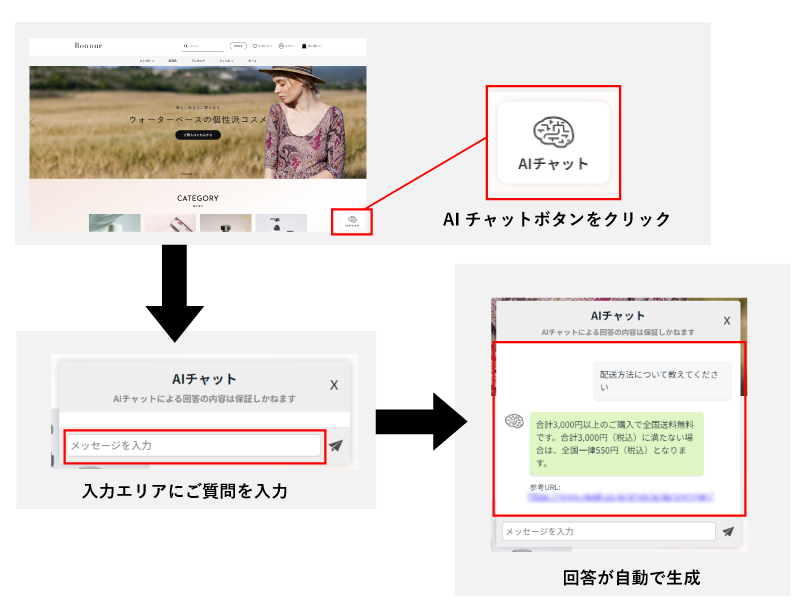Image resolution: width=800 pixels, height=613 pixels.
Task: Click the send paper-plane icon in the empty chat
Action: 335,446
